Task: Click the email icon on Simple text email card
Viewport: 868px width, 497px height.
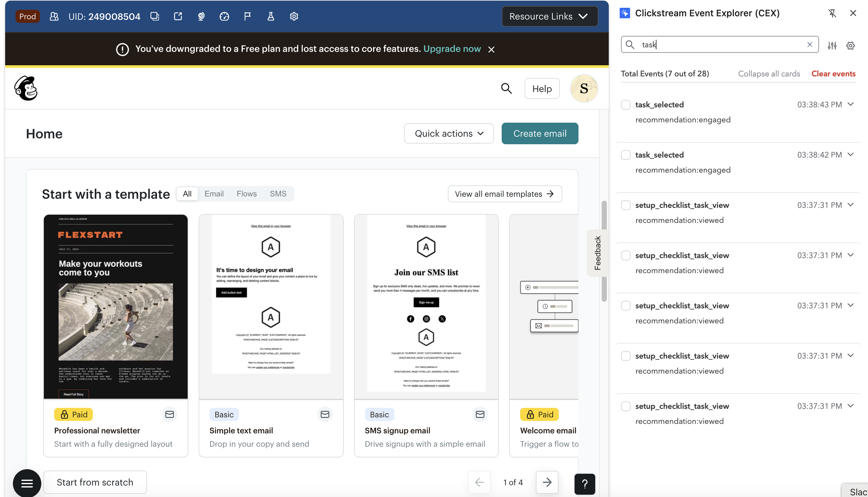Action: 325,415
